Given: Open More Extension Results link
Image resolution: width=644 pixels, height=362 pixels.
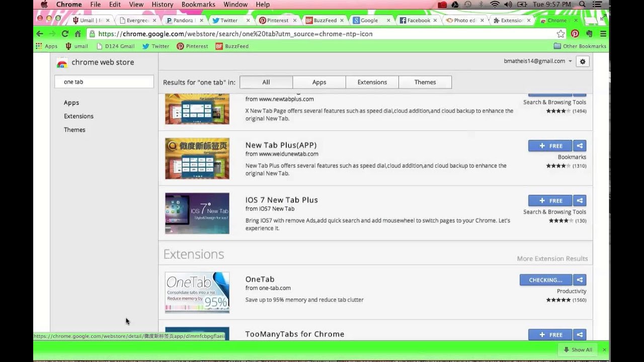Looking at the screenshot, I should 552,258.
